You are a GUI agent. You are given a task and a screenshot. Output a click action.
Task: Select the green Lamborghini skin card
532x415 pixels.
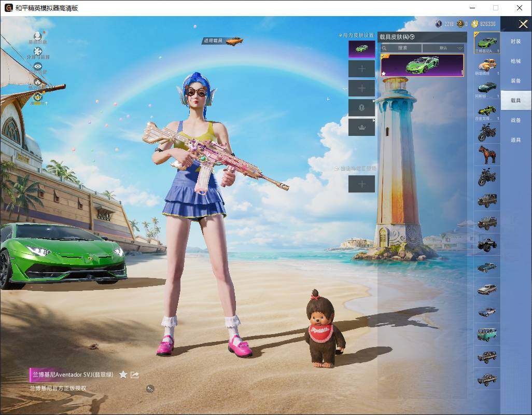coord(422,65)
